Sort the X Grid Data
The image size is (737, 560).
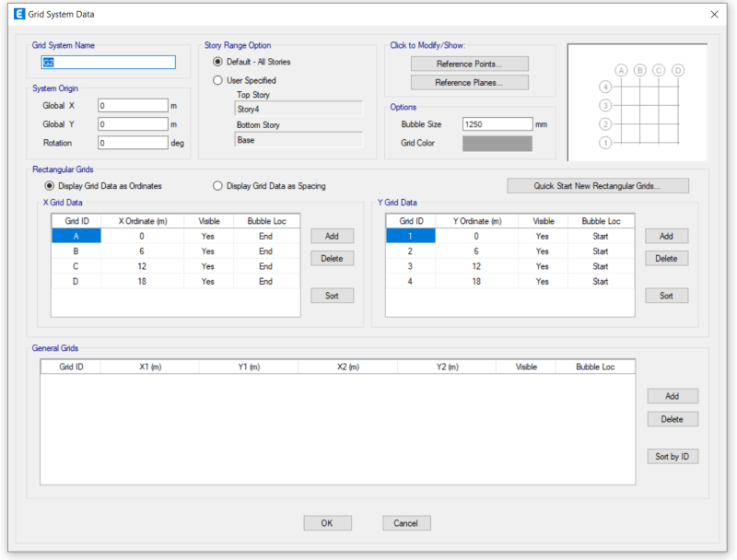[332, 296]
